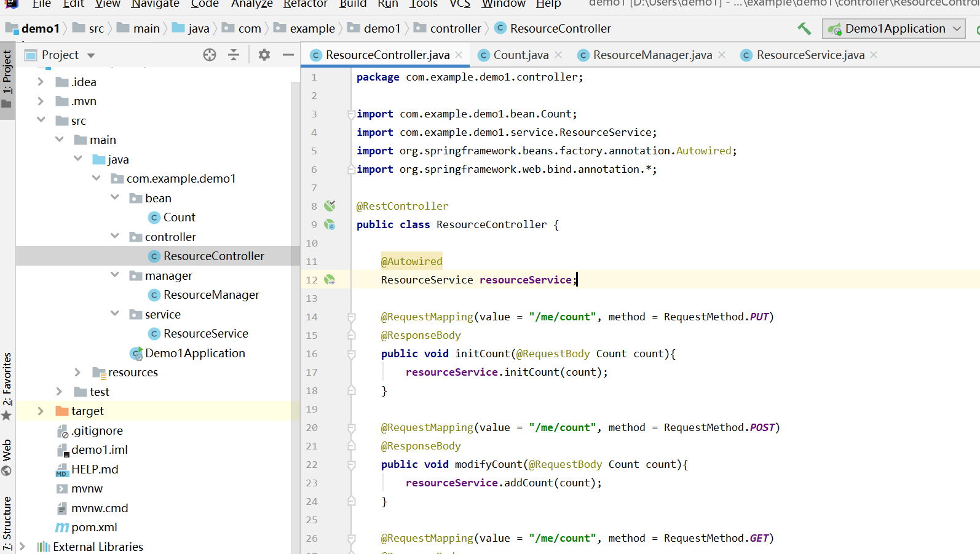Screen dimensions: 980x554
Task: Click the example breadcrumb in navigation bar
Action: click(304, 28)
